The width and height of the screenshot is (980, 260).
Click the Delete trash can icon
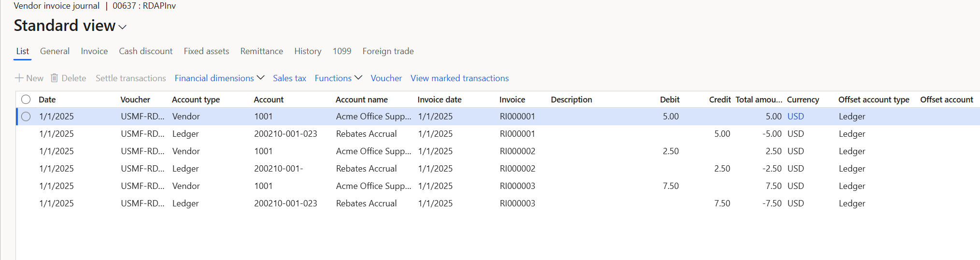[55, 78]
